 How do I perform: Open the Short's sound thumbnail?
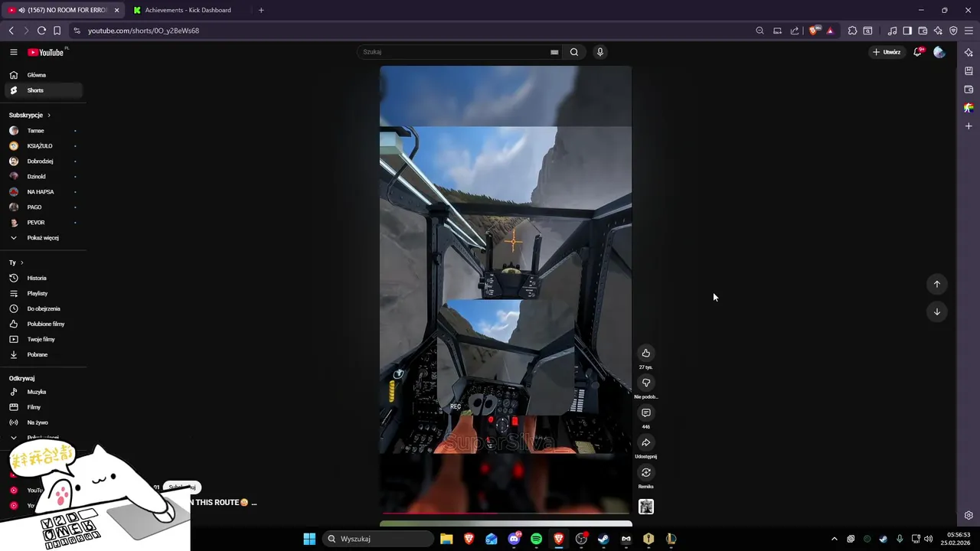click(x=646, y=507)
